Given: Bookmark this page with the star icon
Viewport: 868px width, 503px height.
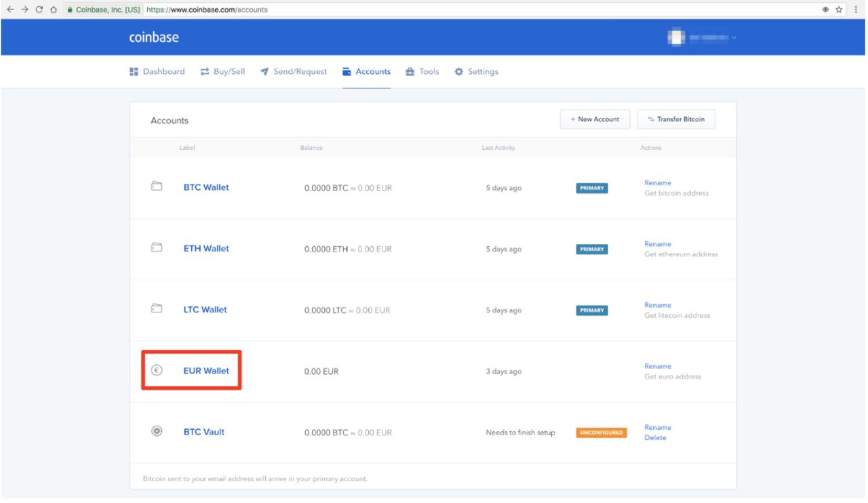Looking at the screenshot, I should click(839, 9).
